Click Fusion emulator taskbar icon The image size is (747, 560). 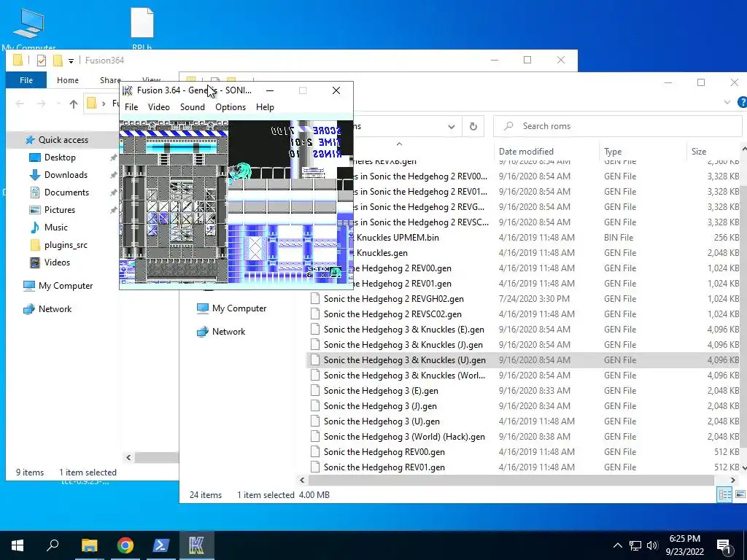(x=197, y=545)
